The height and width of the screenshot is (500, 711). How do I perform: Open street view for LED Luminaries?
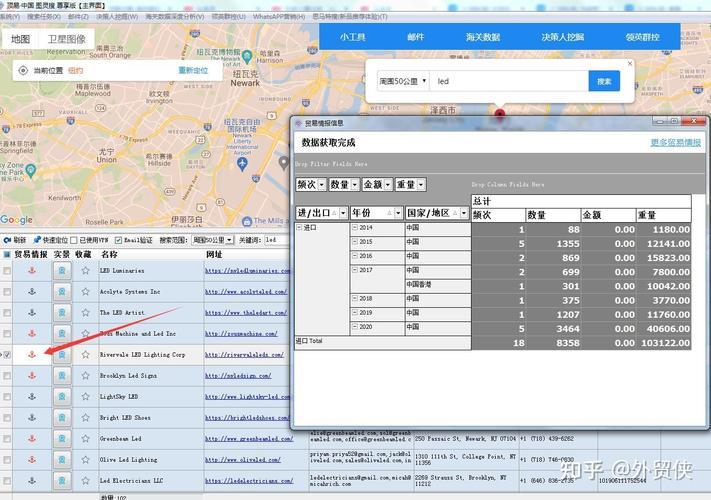pos(62,271)
